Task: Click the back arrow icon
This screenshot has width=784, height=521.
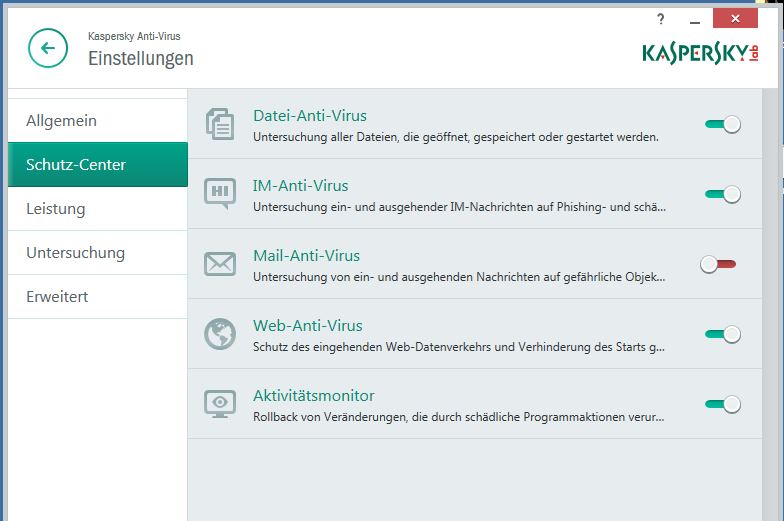Action: coord(48,48)
